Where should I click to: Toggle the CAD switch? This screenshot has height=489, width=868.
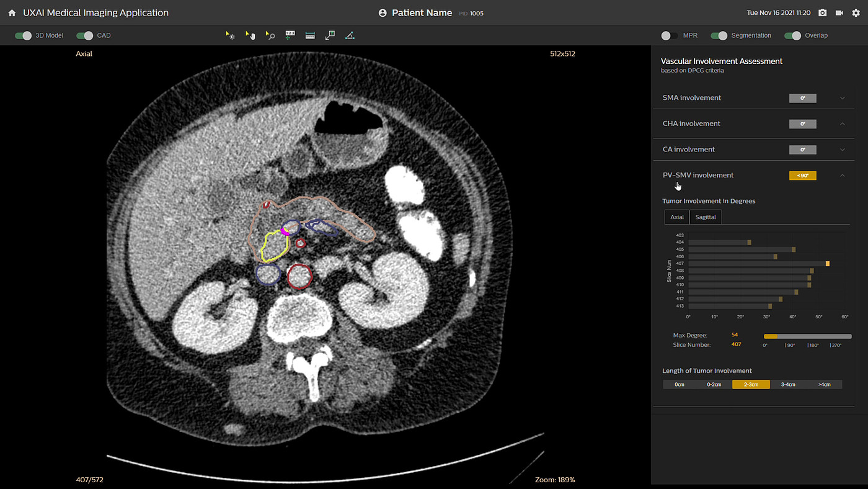tap(85, 36)
